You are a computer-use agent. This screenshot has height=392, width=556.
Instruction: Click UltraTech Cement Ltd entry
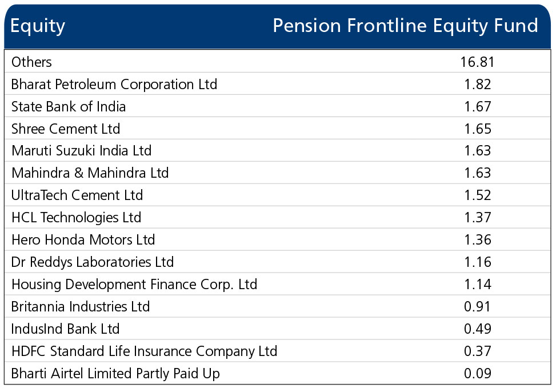pyautogui.click(x=77, y=195)
